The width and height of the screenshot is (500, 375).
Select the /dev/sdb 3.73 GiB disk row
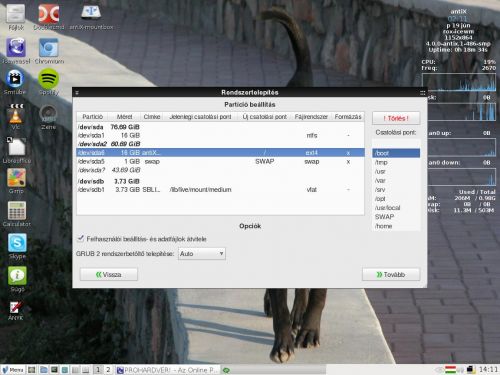click(x=220, y=181)
